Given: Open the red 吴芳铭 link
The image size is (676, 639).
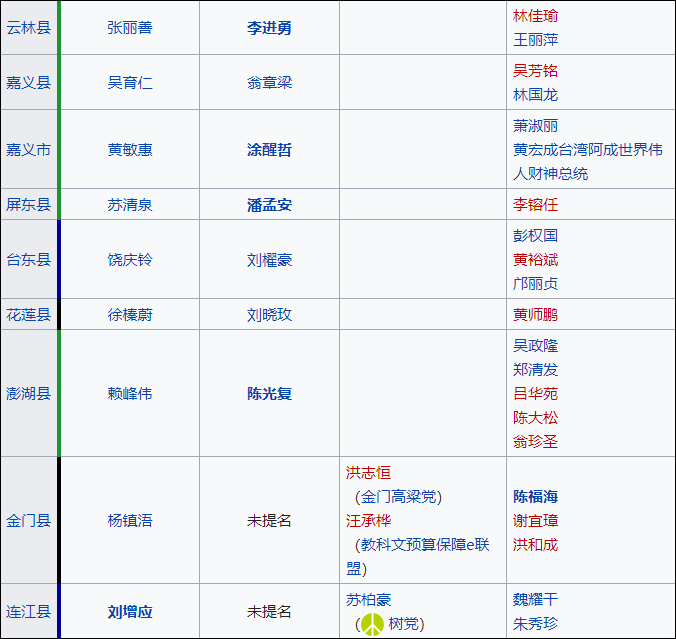Looking at the screenshot, I should point(535,71).
